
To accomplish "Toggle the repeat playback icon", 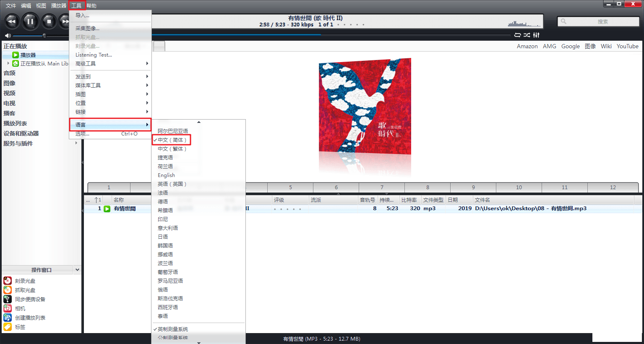I will (518, 35).
